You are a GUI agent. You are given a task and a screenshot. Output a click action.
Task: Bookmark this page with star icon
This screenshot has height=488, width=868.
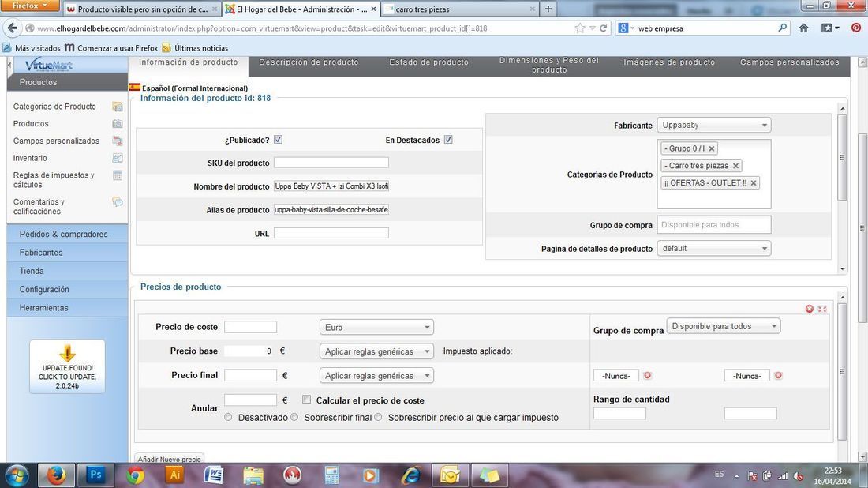click(580, 28)
